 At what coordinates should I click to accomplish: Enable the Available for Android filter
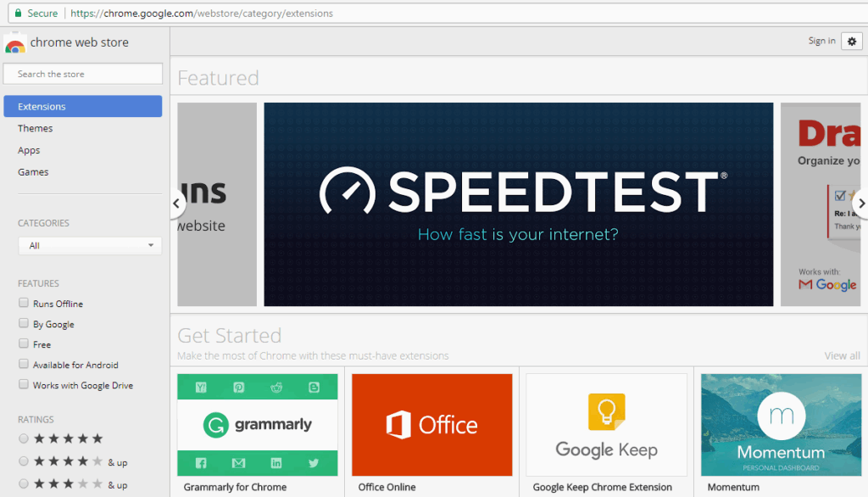click(23, 364)
